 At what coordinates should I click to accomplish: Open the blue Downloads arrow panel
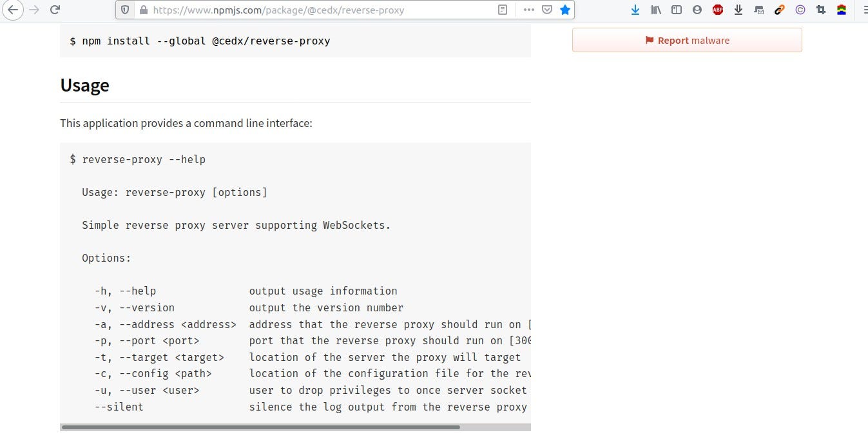click(635, 10)
